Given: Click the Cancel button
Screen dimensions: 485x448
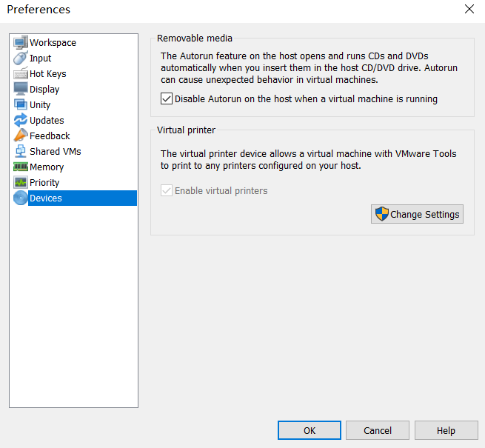Looking at the screenshot, I should coord(378,430).
